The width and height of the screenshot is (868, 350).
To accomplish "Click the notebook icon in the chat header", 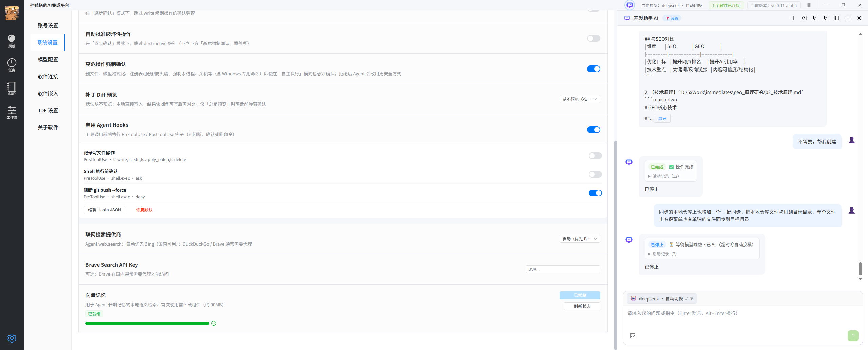I will [x=837, y=18].
